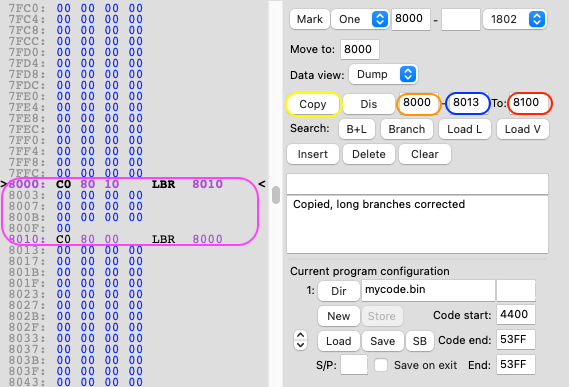Click the mark start address field 8000
The width and height of the screenshot is (569, 387).
coord(411,19)
